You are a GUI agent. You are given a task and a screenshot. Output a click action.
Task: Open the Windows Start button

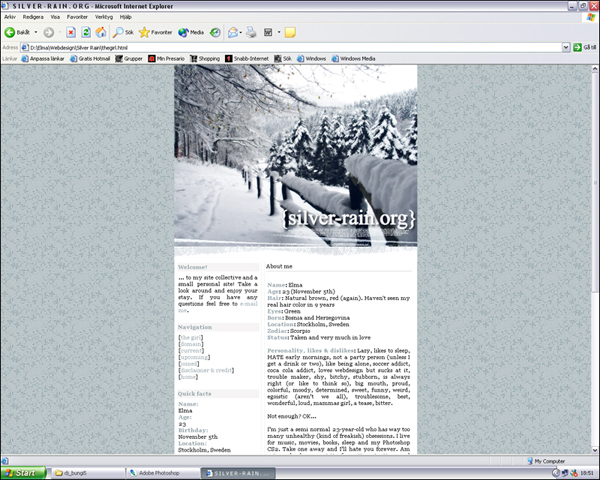coord(23,473)
